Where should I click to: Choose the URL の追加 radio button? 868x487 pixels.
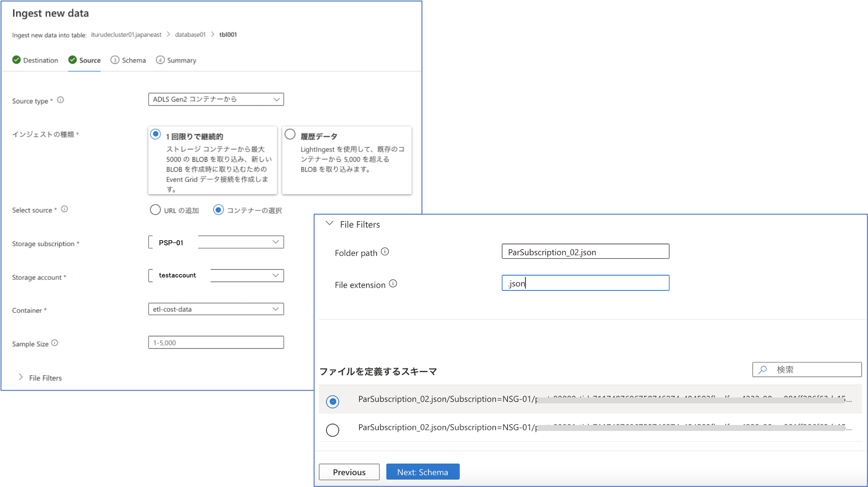click(x=155, y=210)
